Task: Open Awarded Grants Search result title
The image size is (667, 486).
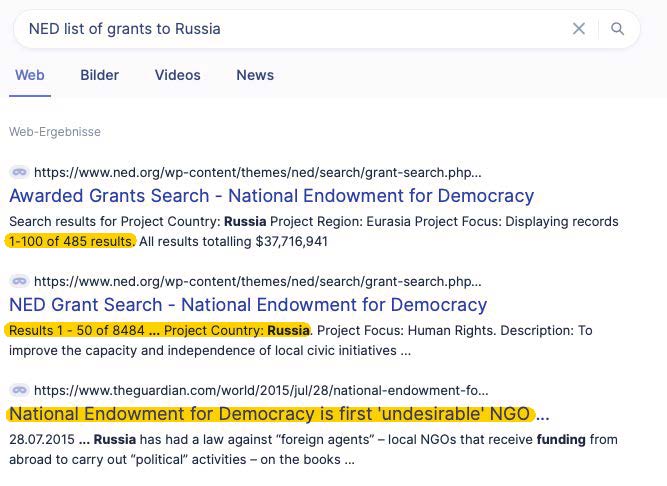Action: pyautogui.click(x=271, y=196)
